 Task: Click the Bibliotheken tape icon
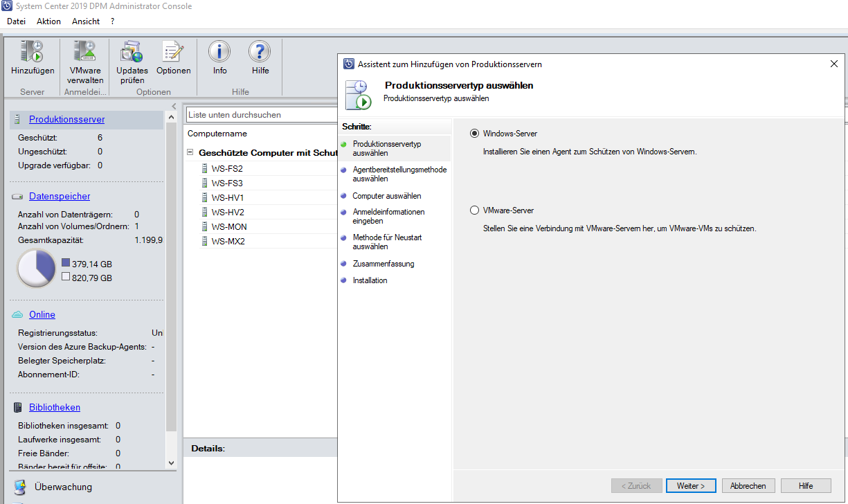click(x=17, y=408)
